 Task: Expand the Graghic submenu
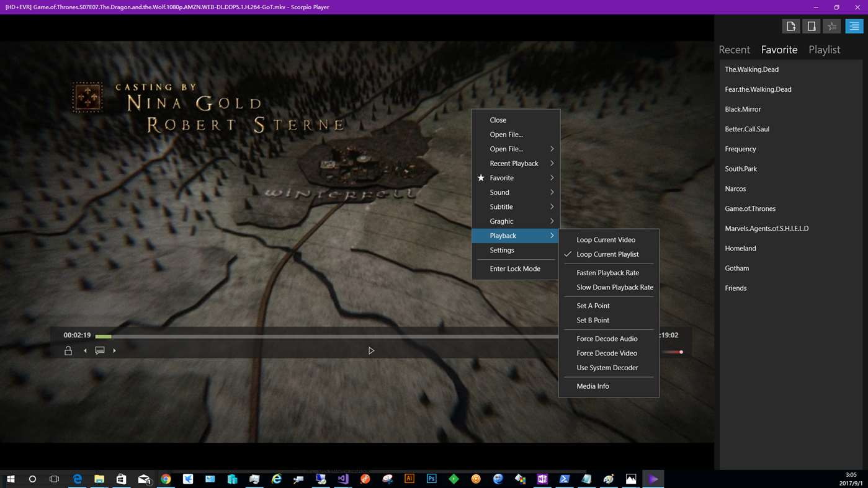pos(516,221)
